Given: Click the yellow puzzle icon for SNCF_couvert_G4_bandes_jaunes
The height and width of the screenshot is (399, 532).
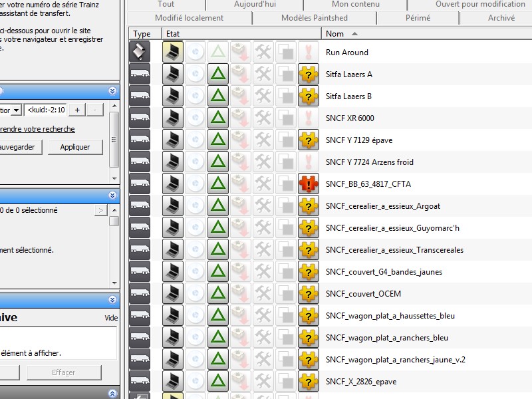Looking at the screenshot, I should [309, 271].
